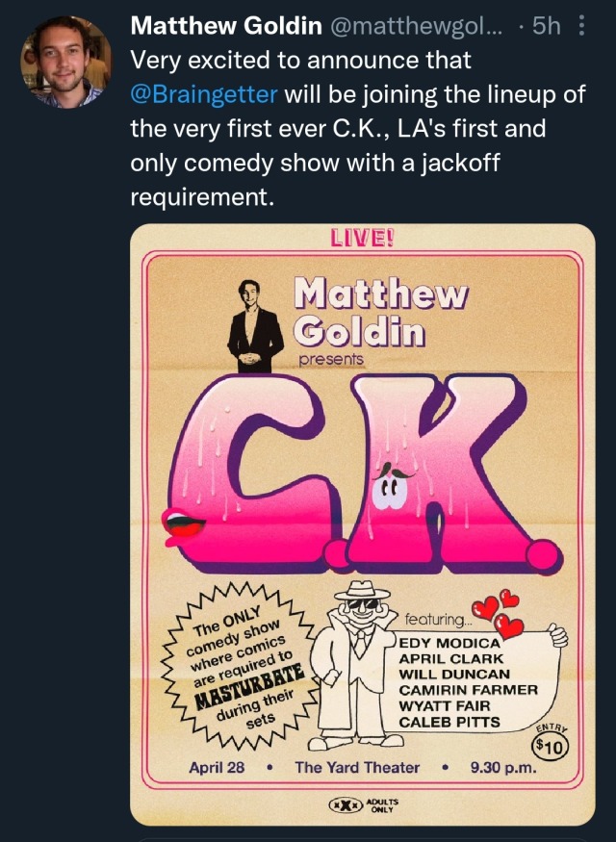Click the $10 entry price badge
Screen dimensions: 616x842
[x=550, y=745]
